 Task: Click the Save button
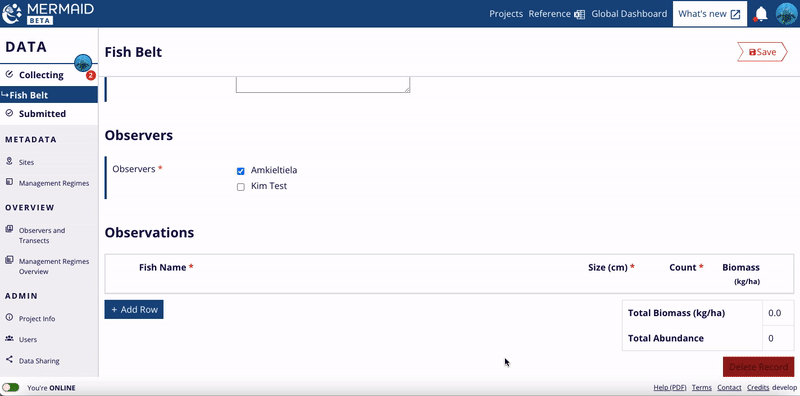click(762, 52)
